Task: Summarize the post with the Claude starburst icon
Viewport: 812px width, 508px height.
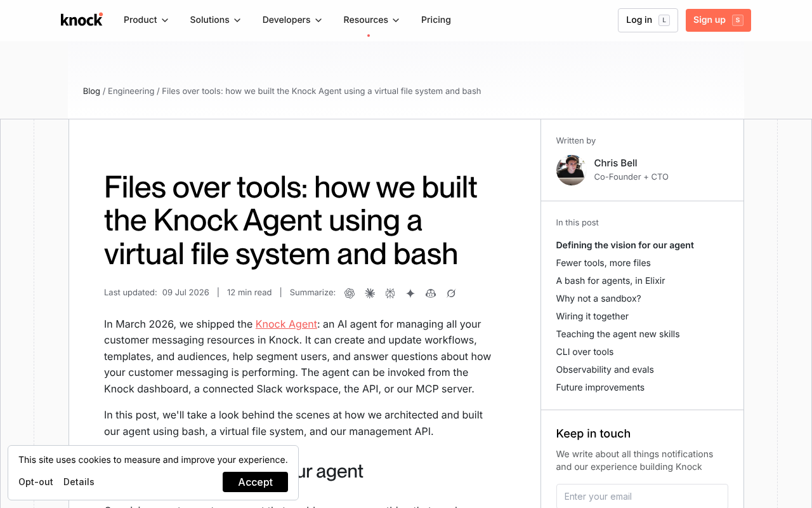Action: [x=370, y=293]
